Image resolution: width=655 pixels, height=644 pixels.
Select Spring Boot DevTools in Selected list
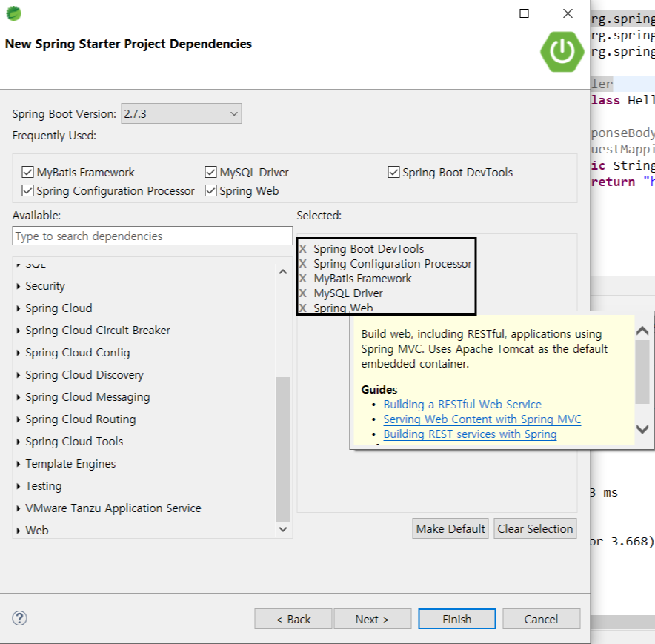(368, 249)
